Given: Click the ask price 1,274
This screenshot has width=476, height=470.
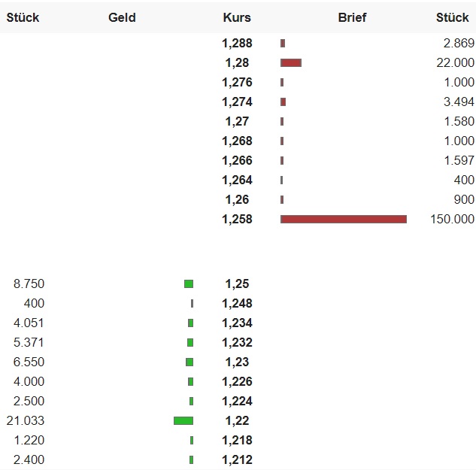Looking at the screenshot, I should tap(237, 102).
